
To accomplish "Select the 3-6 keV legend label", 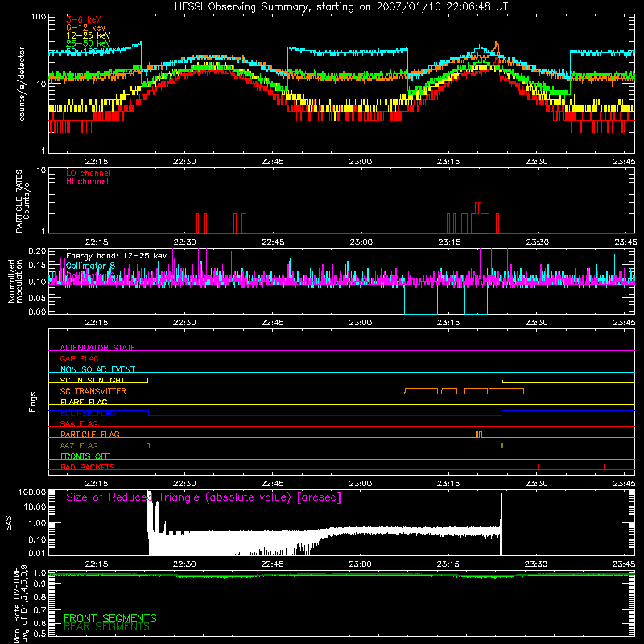I will (83, 19).
